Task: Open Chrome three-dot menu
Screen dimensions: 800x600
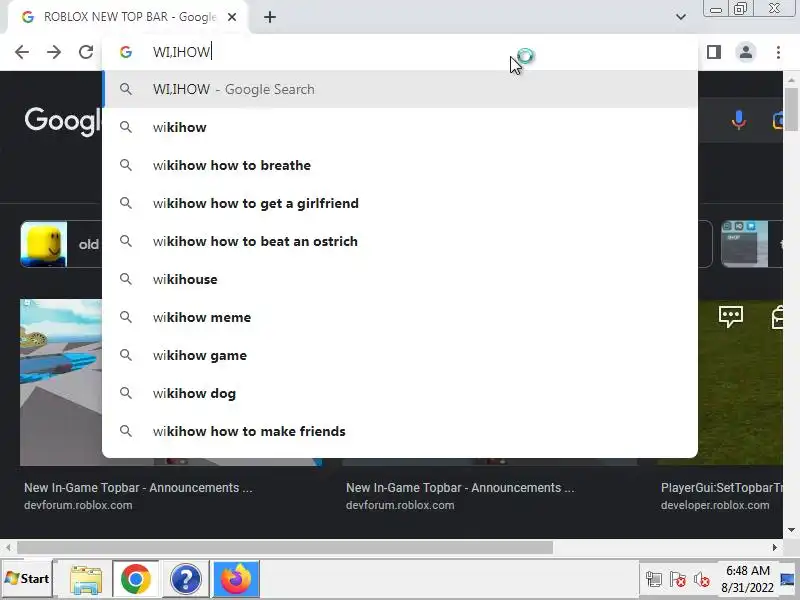Action: click(778, 52)
